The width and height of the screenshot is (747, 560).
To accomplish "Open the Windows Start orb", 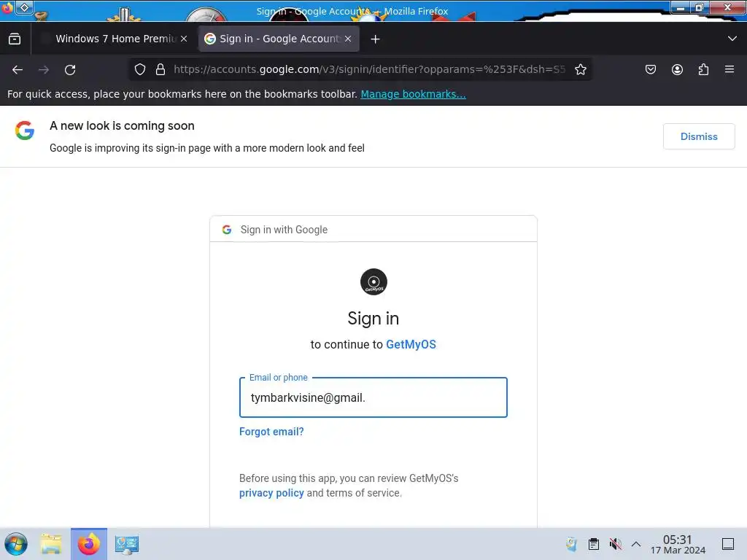I will point(16,544).
